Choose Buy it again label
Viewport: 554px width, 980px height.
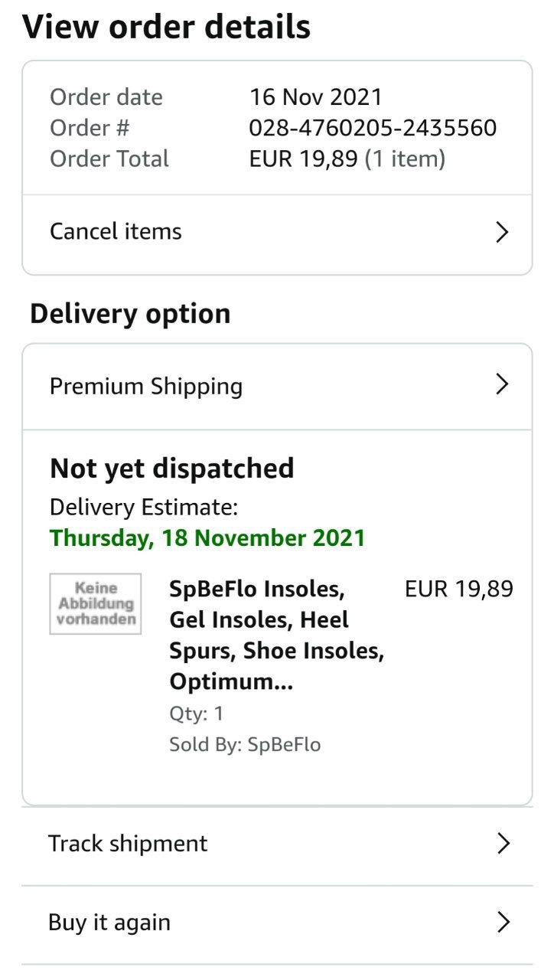pyautogui.click(x=109, y=923)
